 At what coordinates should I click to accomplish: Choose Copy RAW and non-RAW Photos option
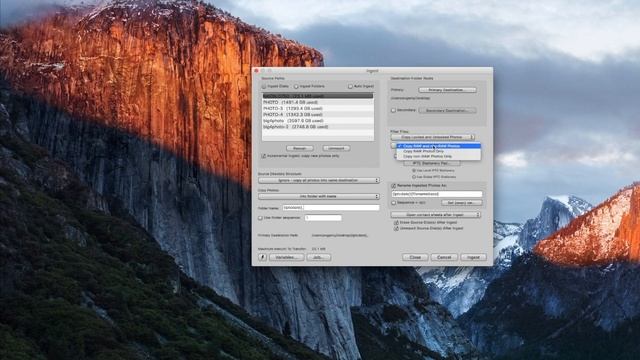pos(439,146)
